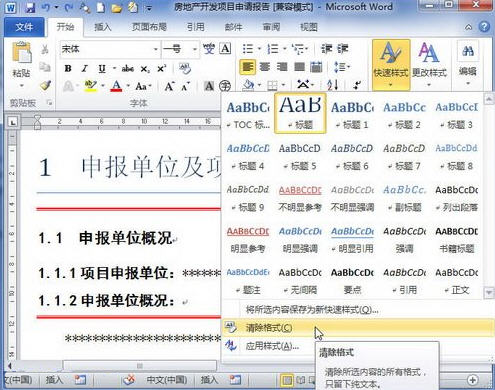Click the Shrink Font icon

tap(185, 87)
